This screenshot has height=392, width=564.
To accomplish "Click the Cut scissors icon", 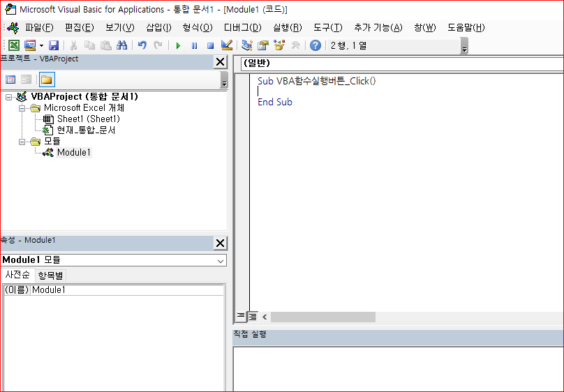I will (x=73, y=45).
